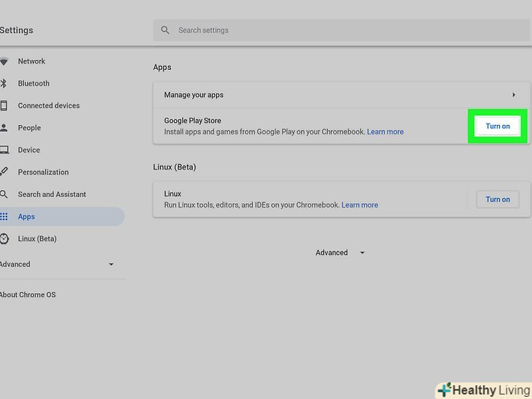
Task: Expand Advanced settings below Linux section
Action: pyautogui.click(x=339, y=253)
